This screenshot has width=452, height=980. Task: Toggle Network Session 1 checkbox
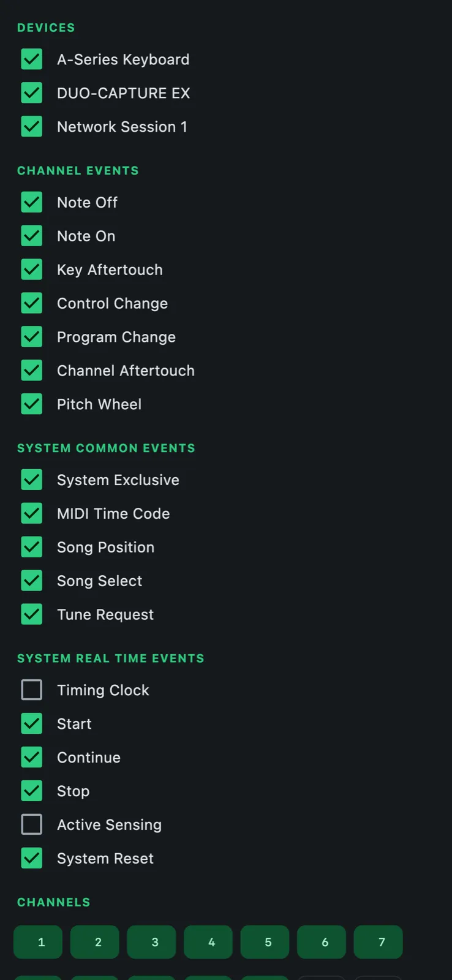click(32, 127)
